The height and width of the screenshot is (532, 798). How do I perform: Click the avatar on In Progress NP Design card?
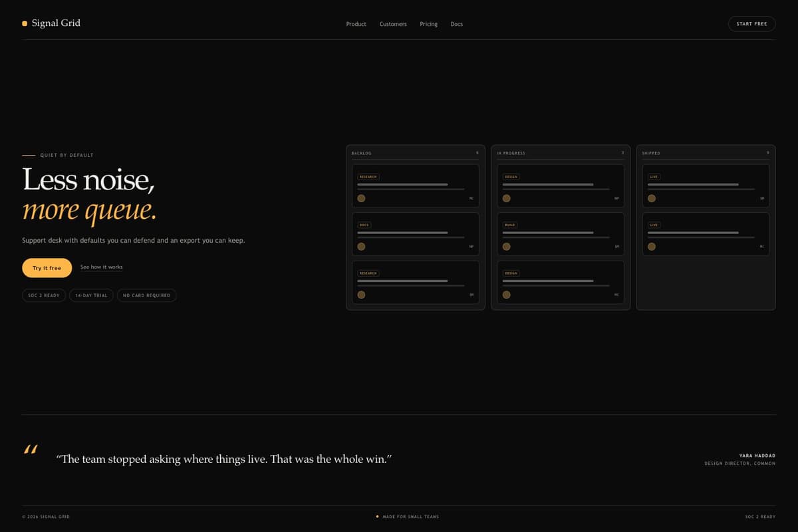tap(506, 198)
